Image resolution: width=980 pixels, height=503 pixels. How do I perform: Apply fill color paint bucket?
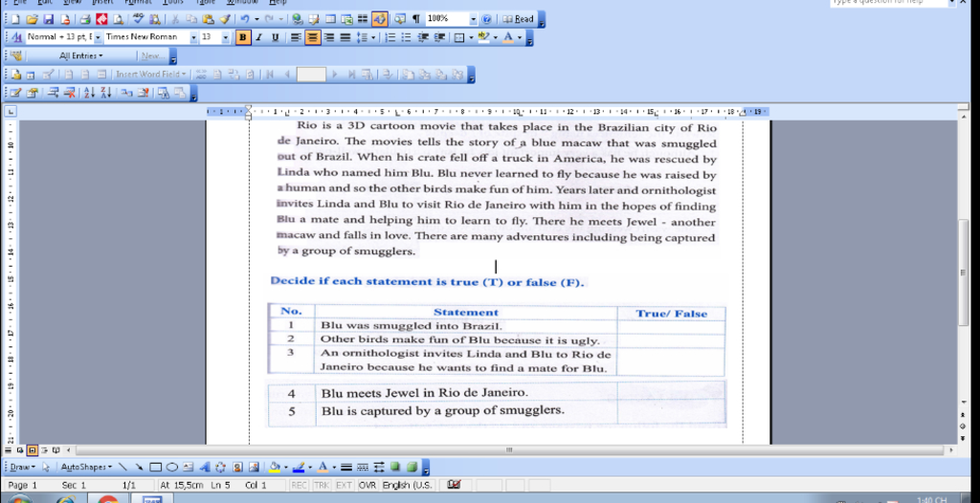(x=275, y=467)
